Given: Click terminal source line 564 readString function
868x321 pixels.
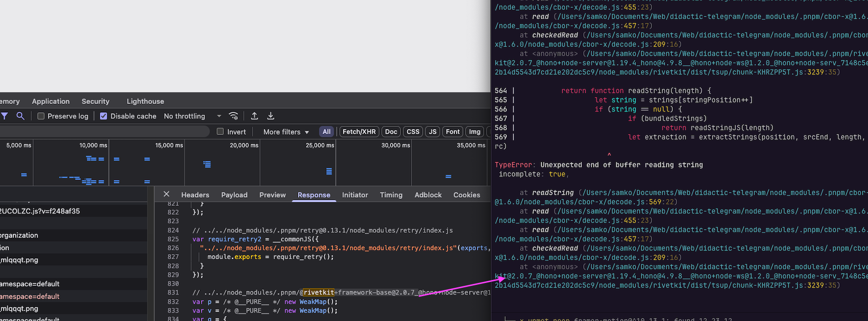Looking at the screenshot, I should coord(603,91).
